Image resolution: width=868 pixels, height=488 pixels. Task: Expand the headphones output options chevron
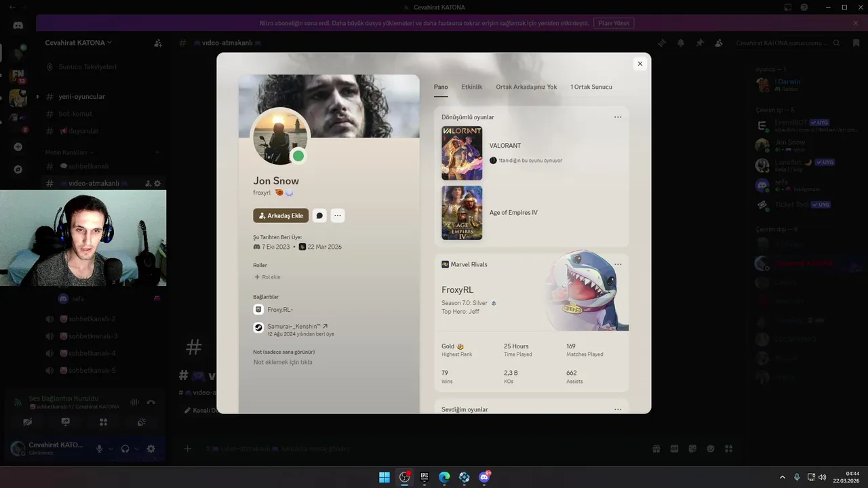point(136,449)
